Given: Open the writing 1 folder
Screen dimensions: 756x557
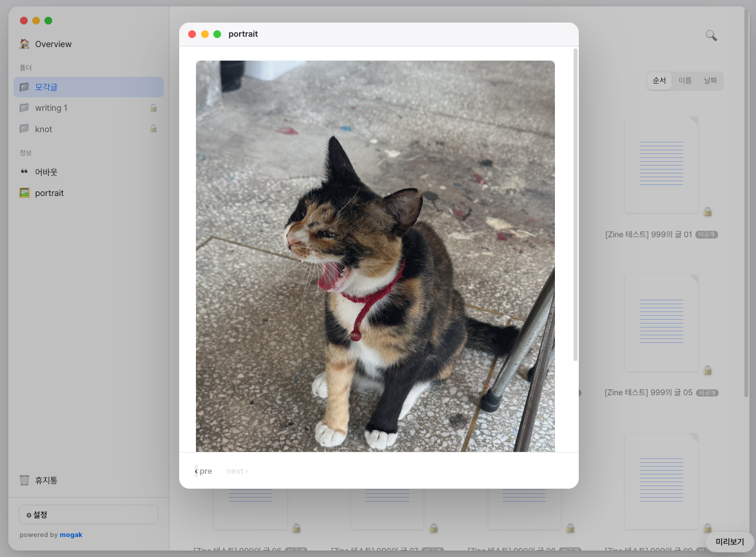Looking at the screenshot, I should click(x=88, y=108).
